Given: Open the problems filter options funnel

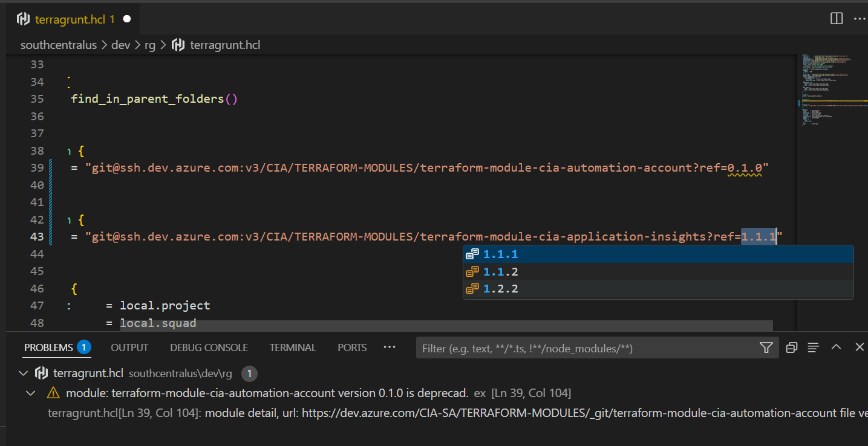Looking at the screenshot, I should [766, 347].
